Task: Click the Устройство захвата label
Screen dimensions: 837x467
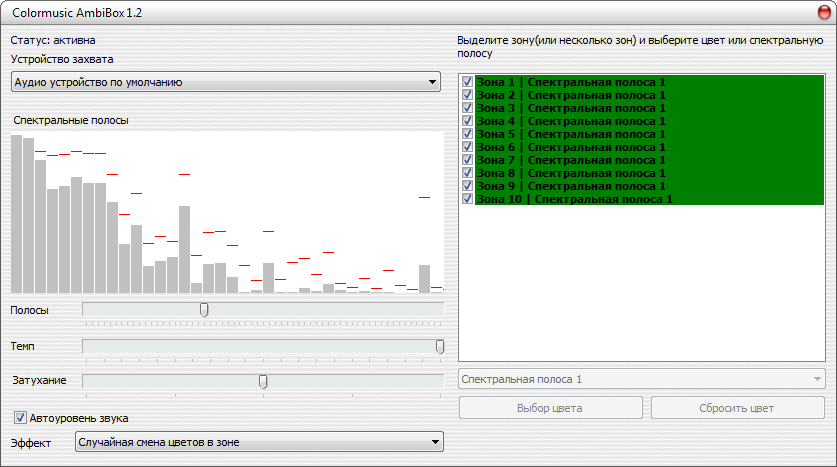Action: pos(62,59)
